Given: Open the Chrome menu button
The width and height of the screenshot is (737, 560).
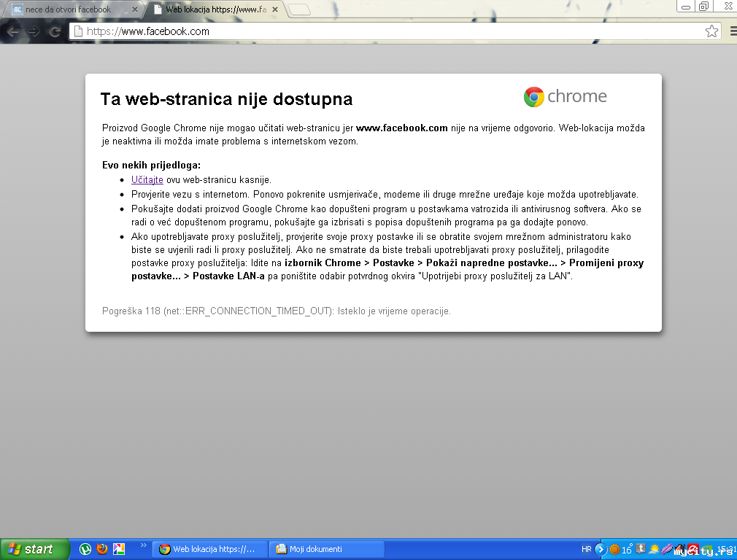Looking at the screenshot, I should click(x=733, y=31).
